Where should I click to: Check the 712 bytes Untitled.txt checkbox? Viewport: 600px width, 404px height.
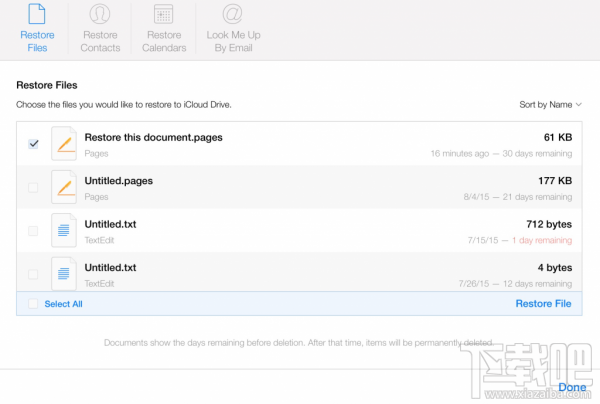coord(33,231)
